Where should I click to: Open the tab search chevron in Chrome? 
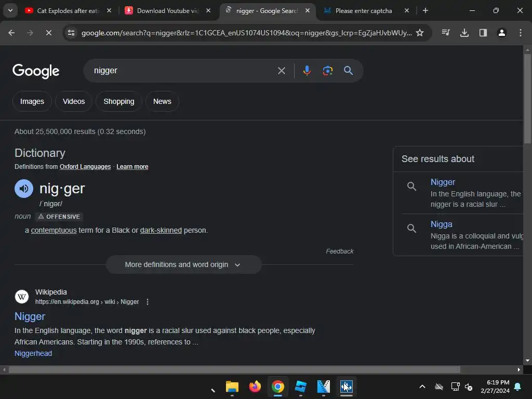click(10, 10)
